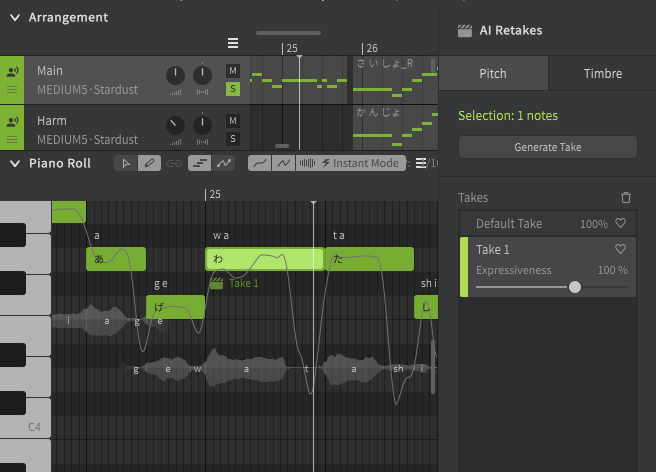Click the 'g e' phoneme label
Screen dimensions: 656x472
click(161, 284)
